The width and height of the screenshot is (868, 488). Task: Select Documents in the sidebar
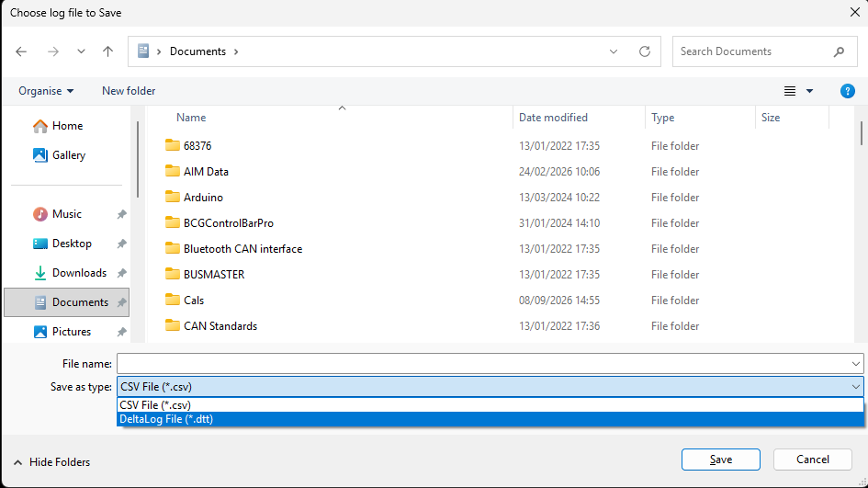pos(66,302)
